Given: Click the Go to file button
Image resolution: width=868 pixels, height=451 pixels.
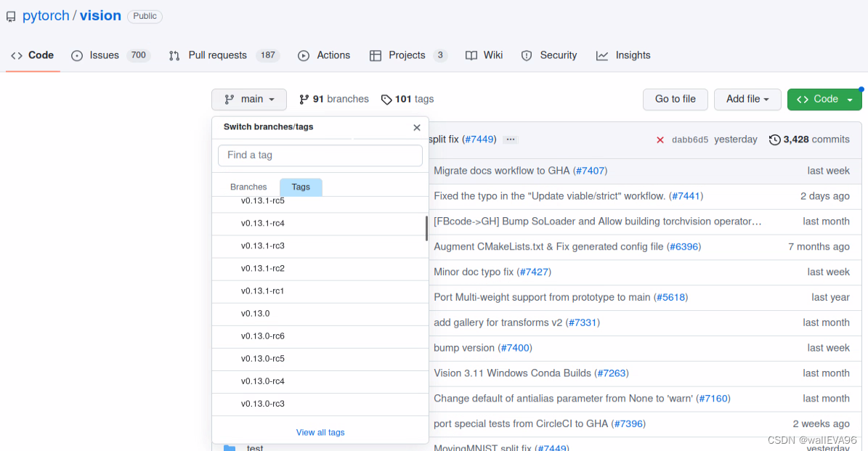Looking at the screenshot, I should click(x=676, y=99).
